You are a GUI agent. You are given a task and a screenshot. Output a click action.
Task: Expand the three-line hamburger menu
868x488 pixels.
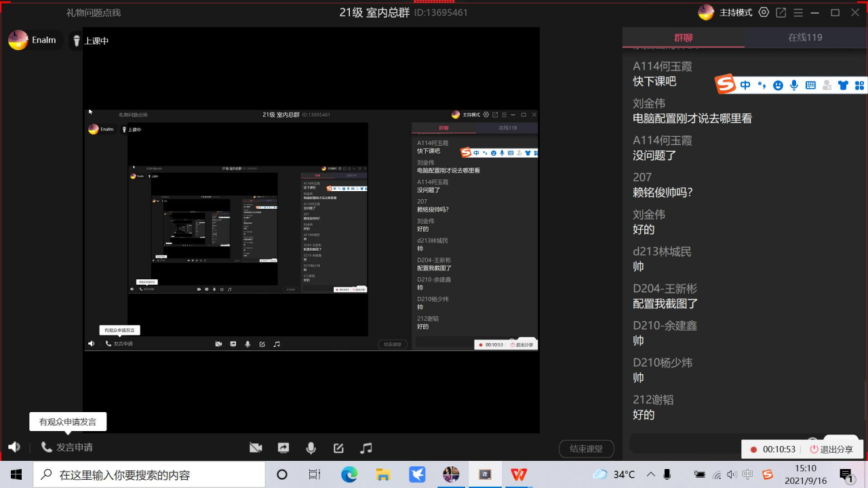point(798,13)
